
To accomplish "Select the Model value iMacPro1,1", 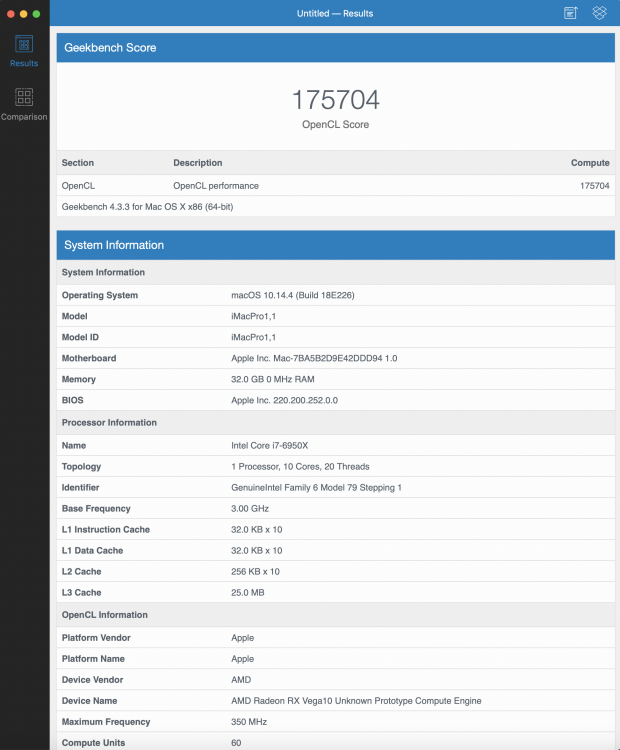I will tap(254, 316).
